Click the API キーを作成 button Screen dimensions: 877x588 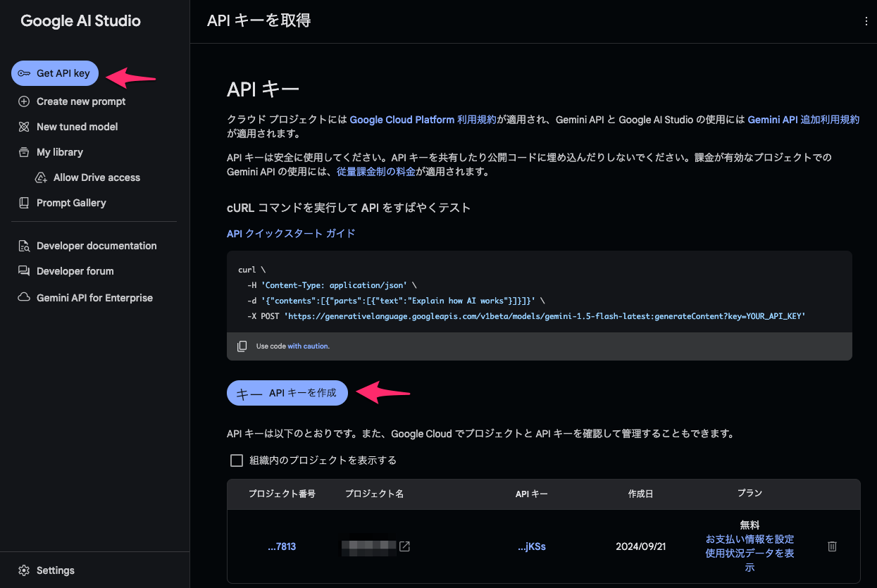pos(287,393)
